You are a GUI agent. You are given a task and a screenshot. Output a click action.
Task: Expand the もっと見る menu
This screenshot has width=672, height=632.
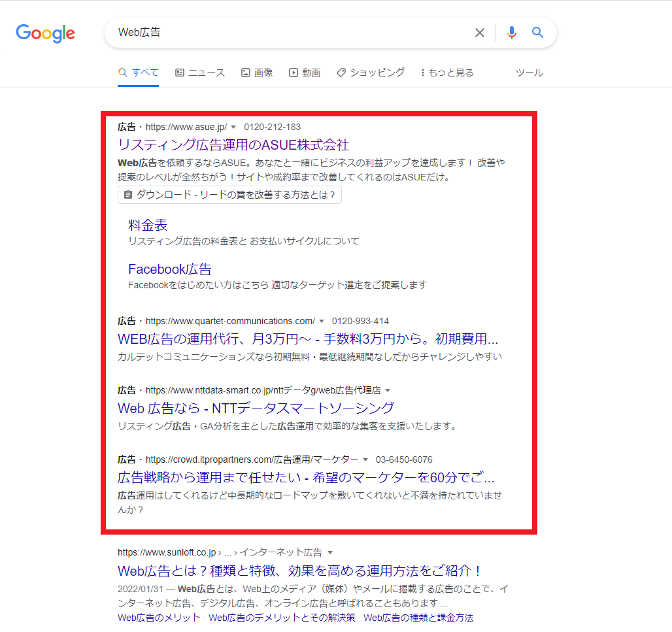click(x=447, y=73)
